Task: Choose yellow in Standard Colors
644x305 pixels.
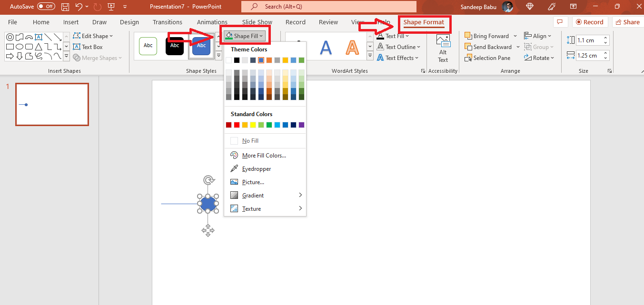Action: tap(253, 125)
